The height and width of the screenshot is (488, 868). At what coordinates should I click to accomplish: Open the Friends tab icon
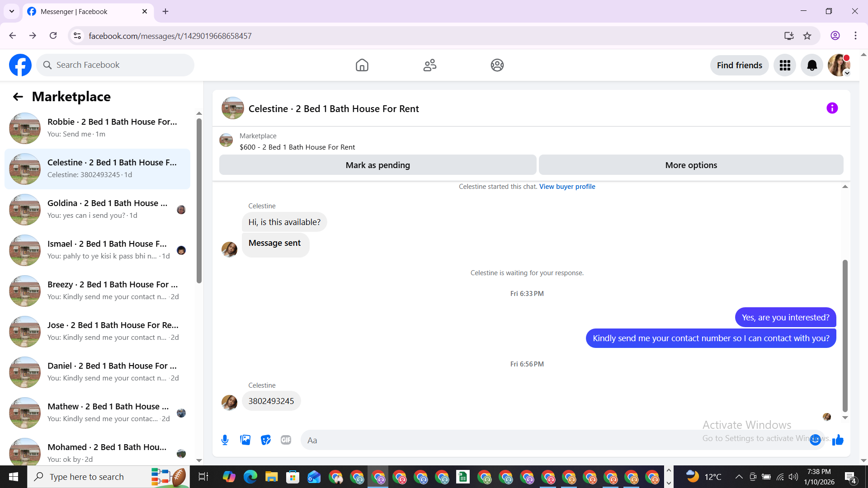coord(429,66)
